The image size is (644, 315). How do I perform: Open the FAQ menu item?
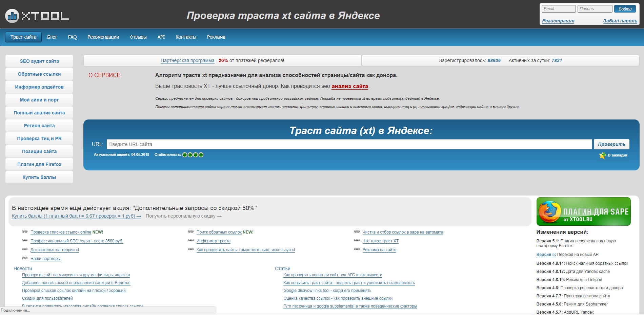tap(72, 37)
